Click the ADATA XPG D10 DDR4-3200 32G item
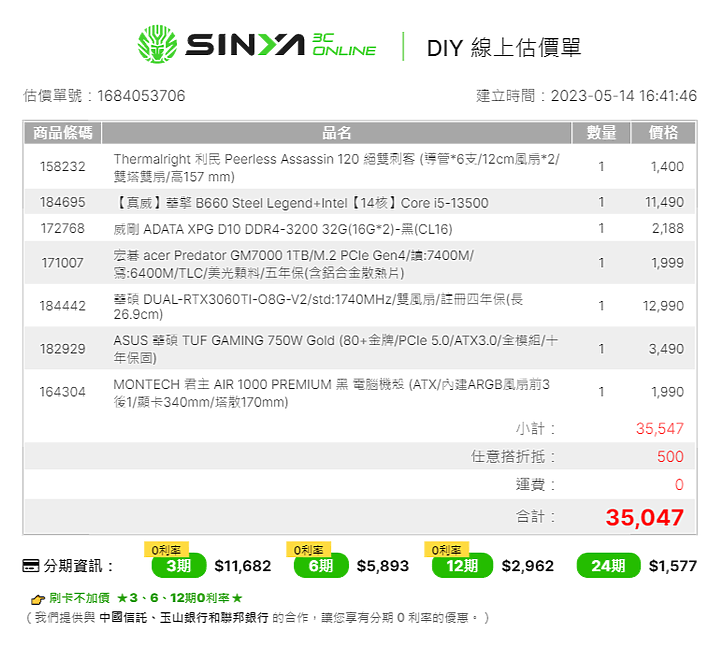The width and height of the screenshot is (720, 647). tap(283, 229)
